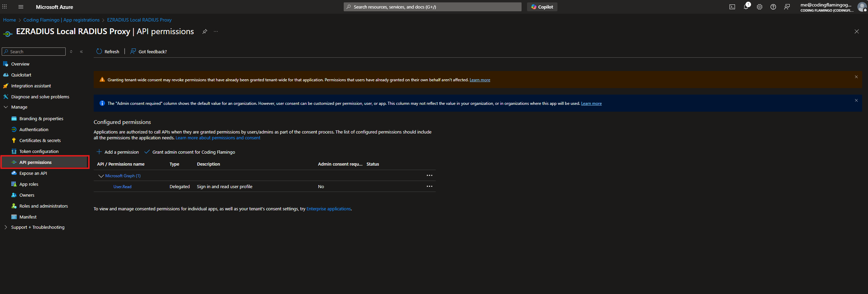The width and height of the screenshot is (868, 294).
Task: Go to Home breadcrumb
Action: pos(10,20)
